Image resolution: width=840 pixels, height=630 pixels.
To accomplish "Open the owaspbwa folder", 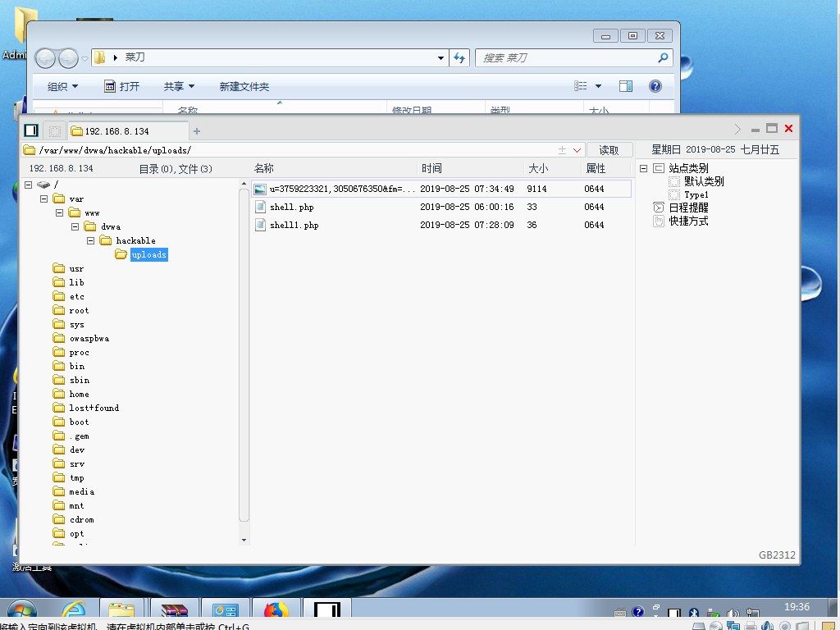I will 89,338.
